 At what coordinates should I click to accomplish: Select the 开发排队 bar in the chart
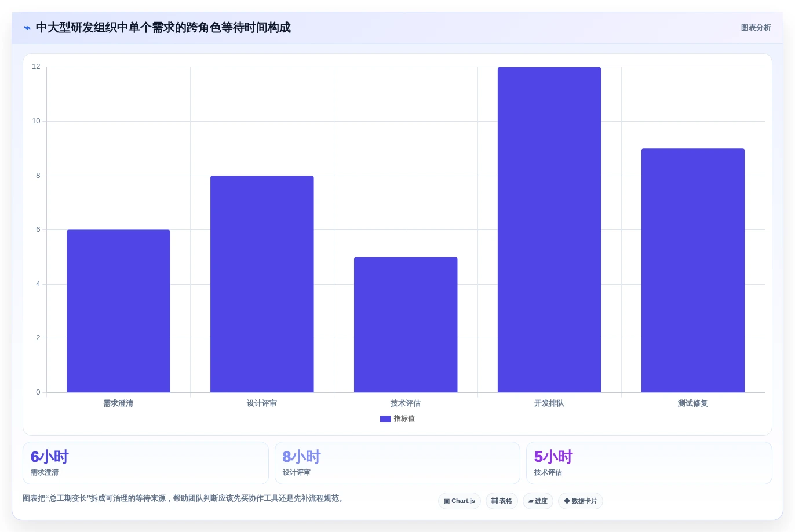[x=549, y=230]
